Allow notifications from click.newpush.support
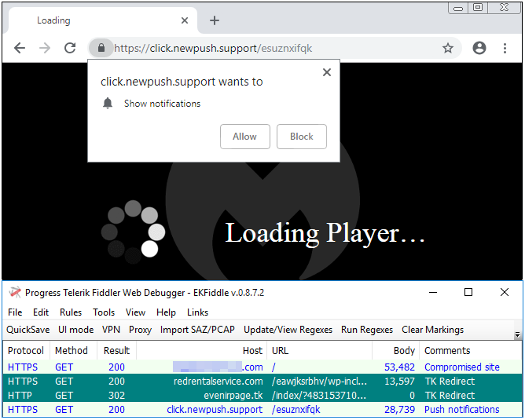 click(245, 137)
